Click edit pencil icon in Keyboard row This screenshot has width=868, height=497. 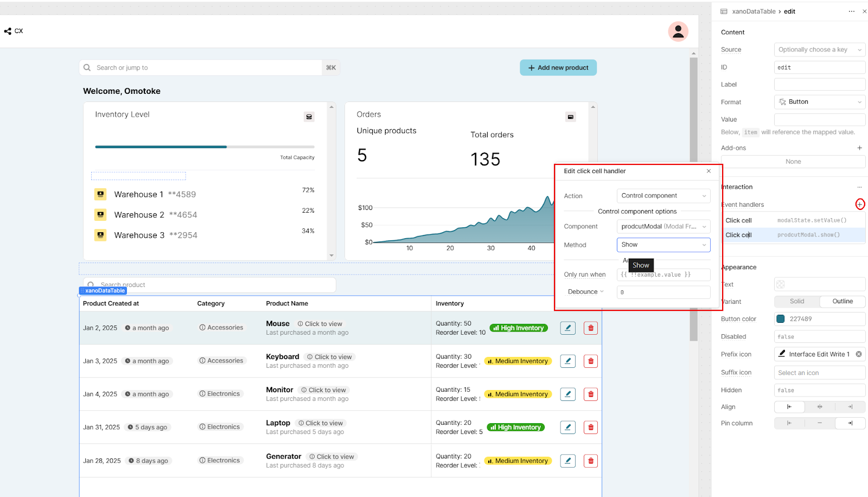(x=568, y=361)
